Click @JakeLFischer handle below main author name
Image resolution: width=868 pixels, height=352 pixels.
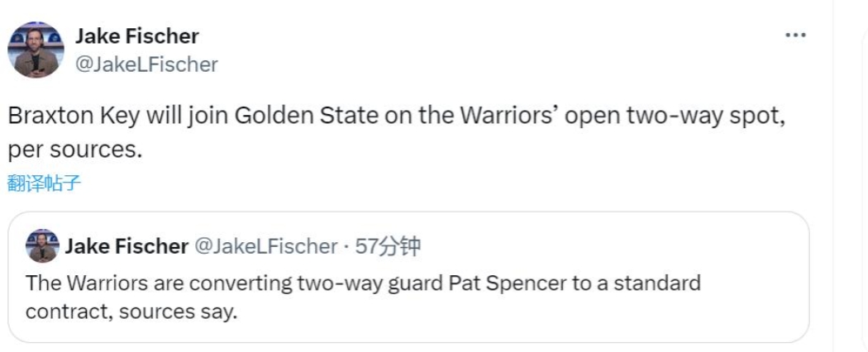coord(146,64)
